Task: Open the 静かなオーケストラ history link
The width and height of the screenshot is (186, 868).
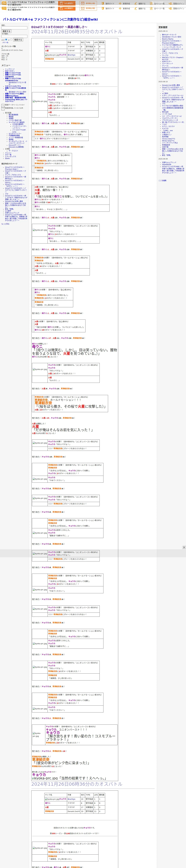Action: click(x=169, y=35)
